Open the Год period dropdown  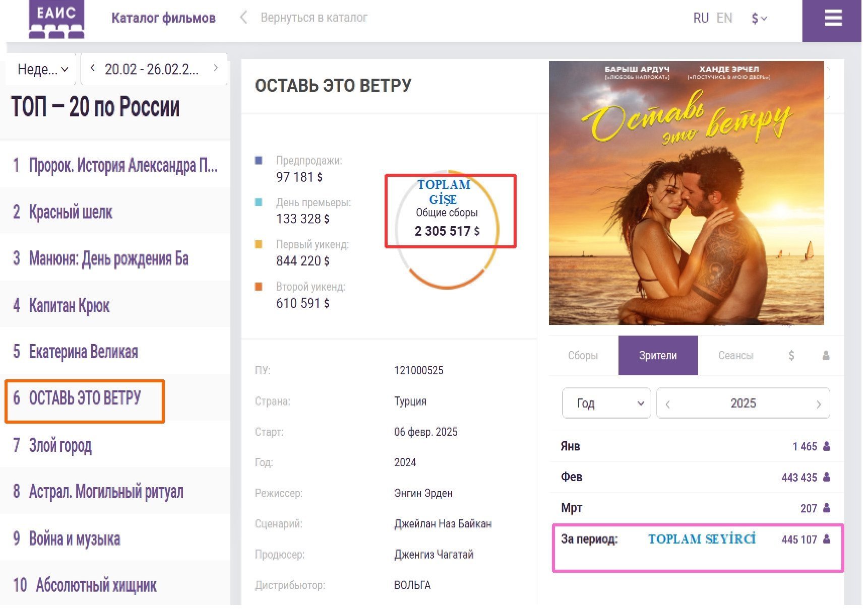[606, 403]
